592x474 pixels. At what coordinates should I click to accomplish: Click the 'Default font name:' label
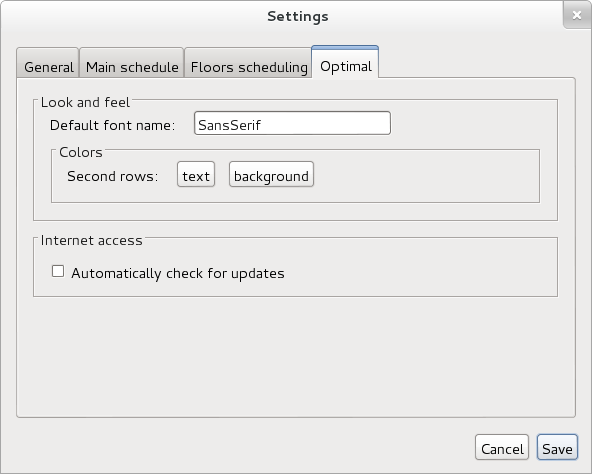tap(113, 125)
